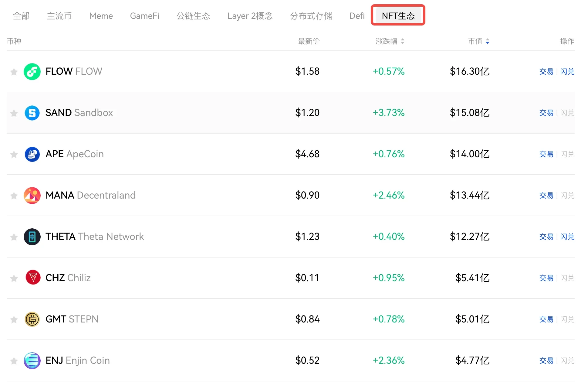Click the SAND Sandbox coin logo
588x382 pixels.
[32, 113]
